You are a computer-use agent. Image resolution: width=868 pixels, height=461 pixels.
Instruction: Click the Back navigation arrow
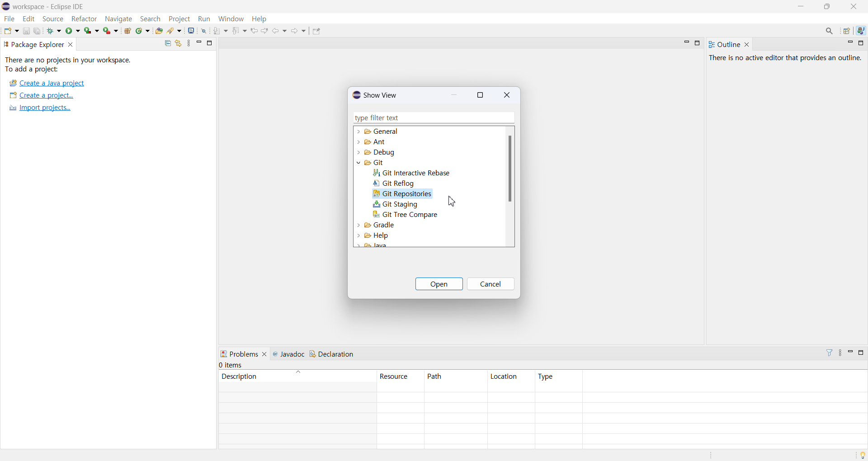pos(276,31)
